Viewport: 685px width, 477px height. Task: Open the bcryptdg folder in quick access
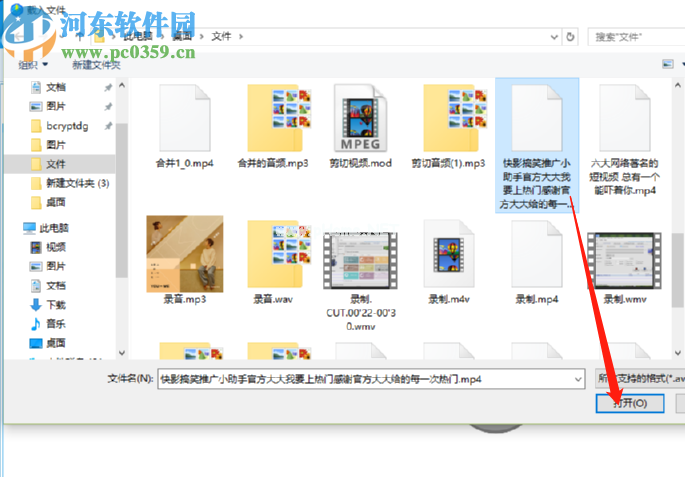[x=66, y=125]
